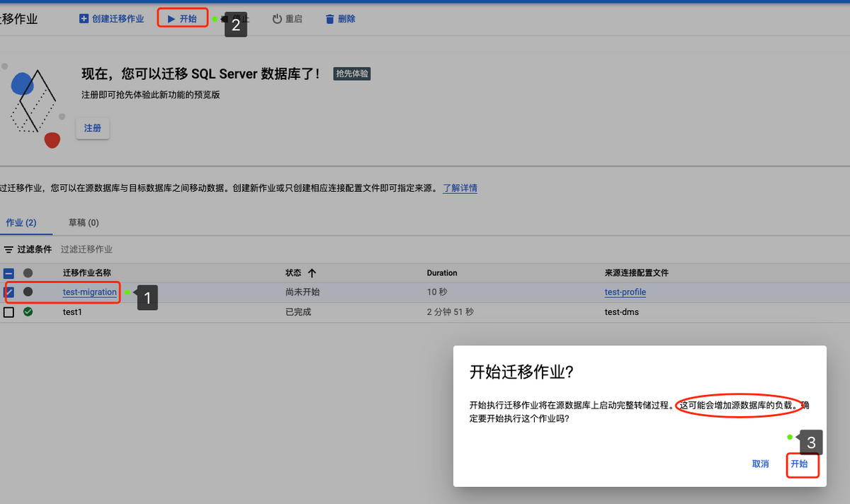Click the 注册 button to sign up
Image resolution: width=850 pixels, height=504 pixels.
click(x=92, y=128)
